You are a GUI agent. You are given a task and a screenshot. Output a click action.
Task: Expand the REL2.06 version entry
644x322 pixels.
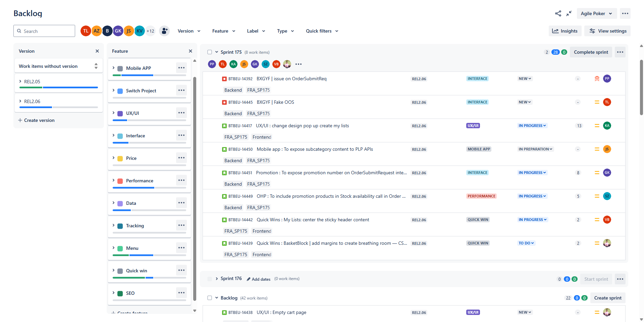(20, 101)
